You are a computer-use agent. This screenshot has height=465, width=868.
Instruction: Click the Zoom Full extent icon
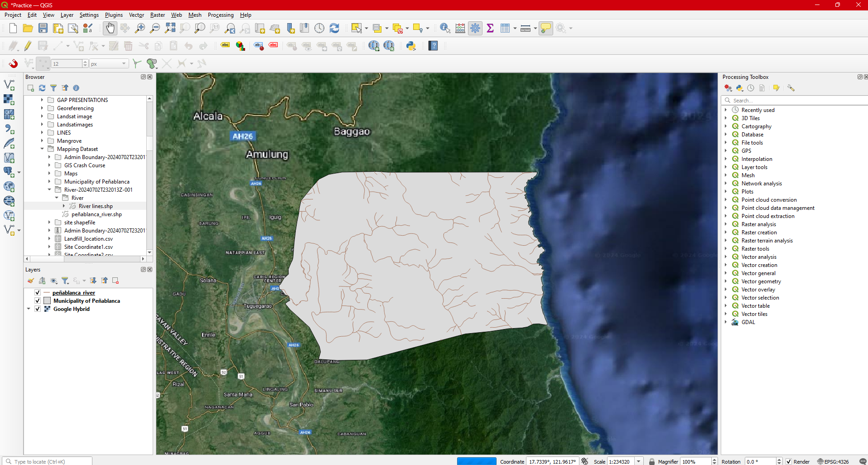point(170,28)
